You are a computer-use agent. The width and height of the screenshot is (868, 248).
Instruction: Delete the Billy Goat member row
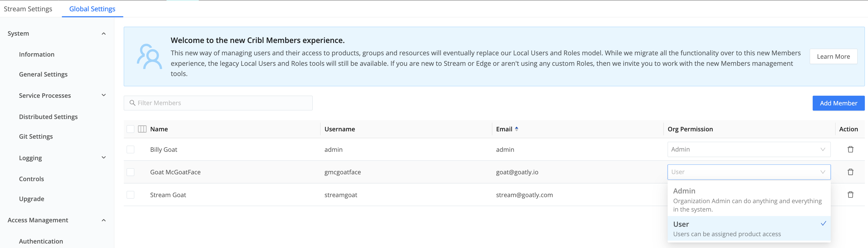(850, 149)
